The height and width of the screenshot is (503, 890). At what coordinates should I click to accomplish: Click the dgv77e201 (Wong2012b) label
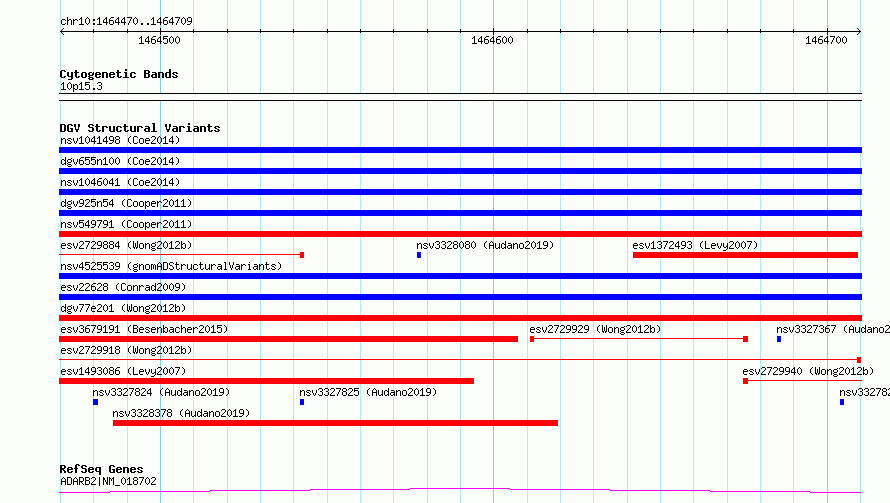coord(123,308)
